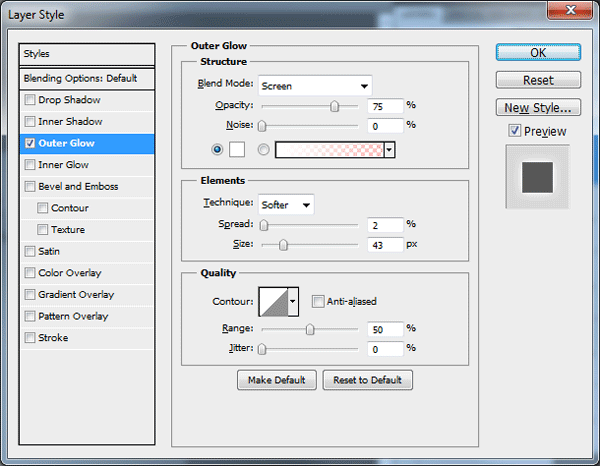Screen dimensions: 600x466
Task: Check the Texture sub-option checkbox
Action: (42, 230)
